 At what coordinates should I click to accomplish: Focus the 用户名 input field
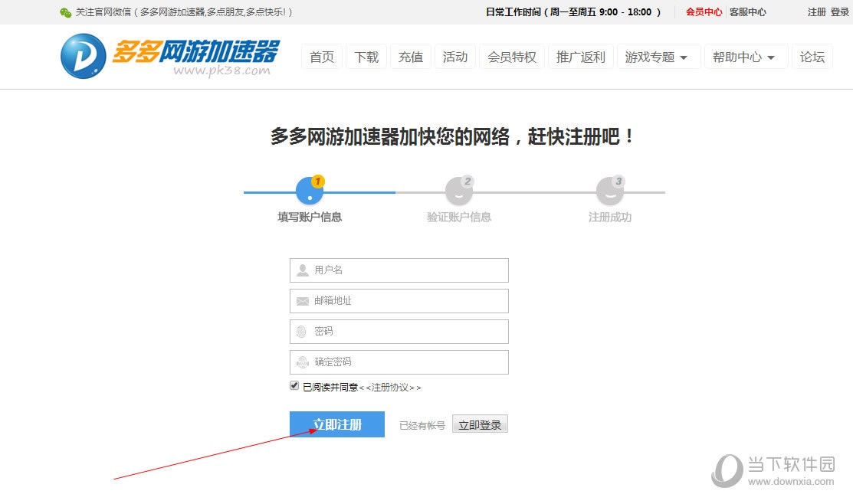(x=399, y=270)
